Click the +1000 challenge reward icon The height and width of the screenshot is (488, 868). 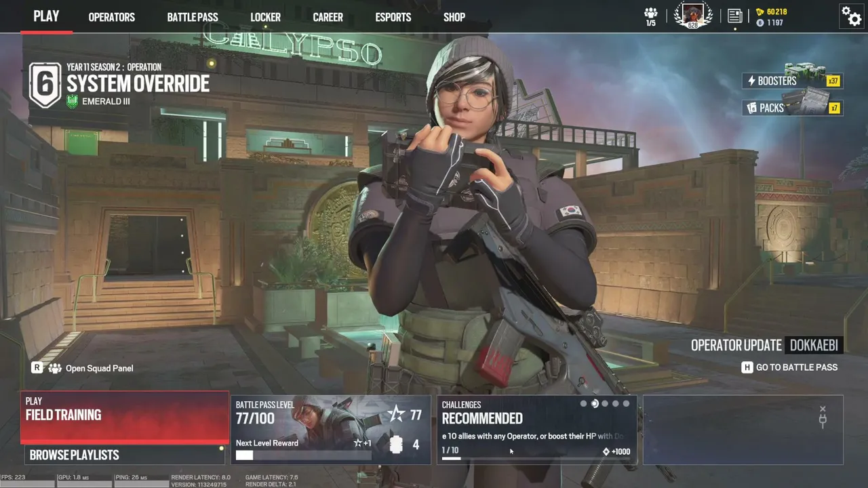pyautogui.click(x=606, y=451)
